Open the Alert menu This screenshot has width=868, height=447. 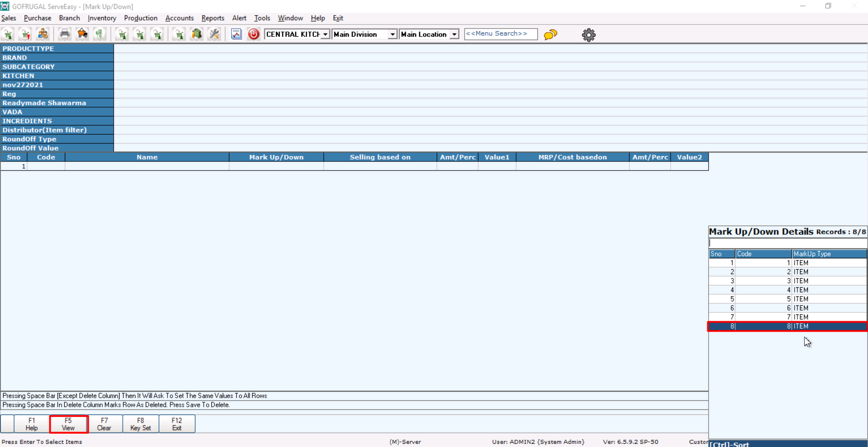(239, 18)
